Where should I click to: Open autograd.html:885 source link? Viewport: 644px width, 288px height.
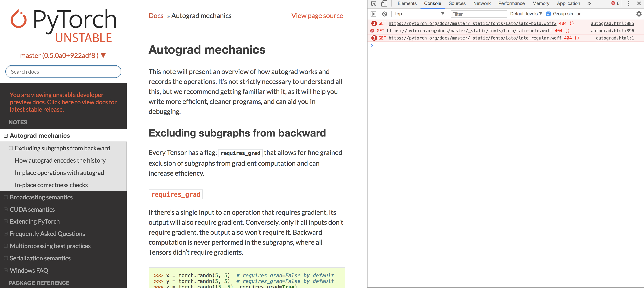(612, 23)
